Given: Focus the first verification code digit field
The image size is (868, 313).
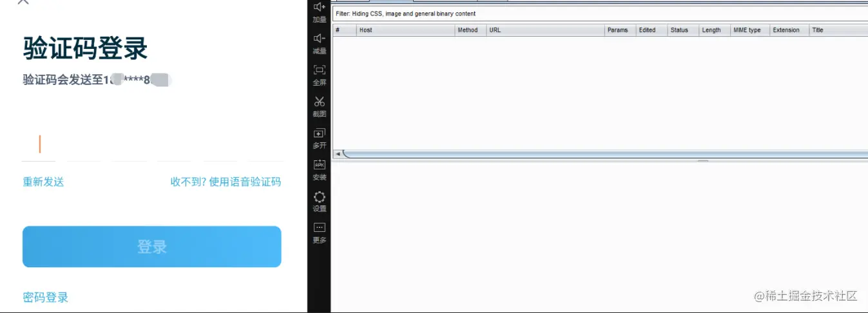Looking at the screenshot, I should [x=39, y=145].
